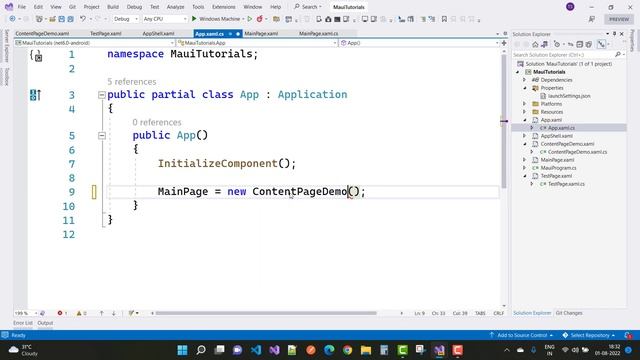
Task: Open the Git Changes tab
Action: point(569,313)
